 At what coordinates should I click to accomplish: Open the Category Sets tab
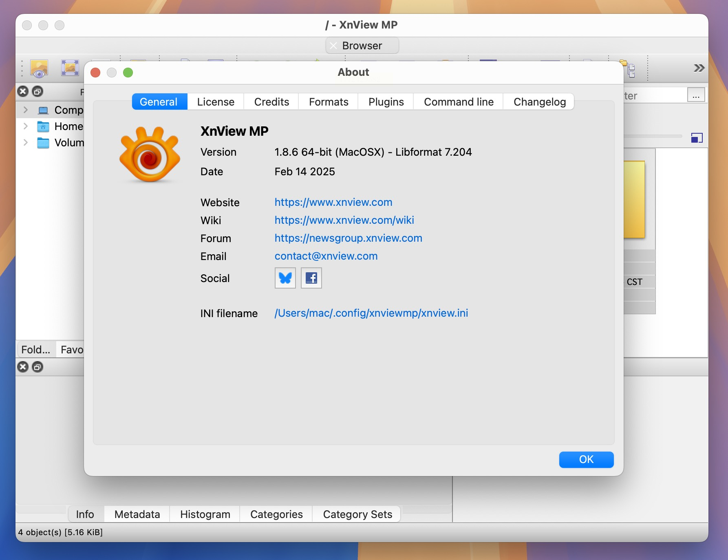357,514
